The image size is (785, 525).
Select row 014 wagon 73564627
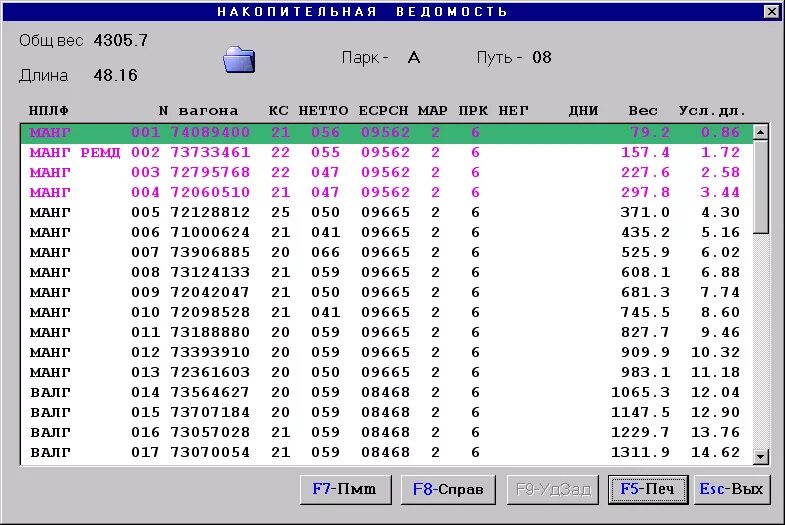tap(386, 393)
